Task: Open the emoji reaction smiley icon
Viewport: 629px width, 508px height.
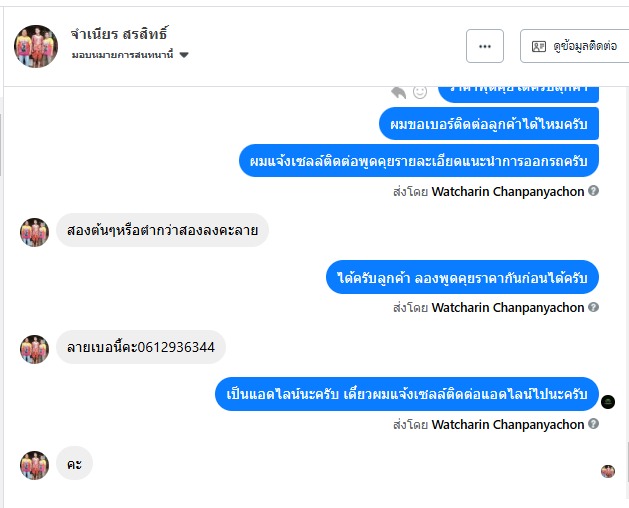Action: (x=420, y=92)
